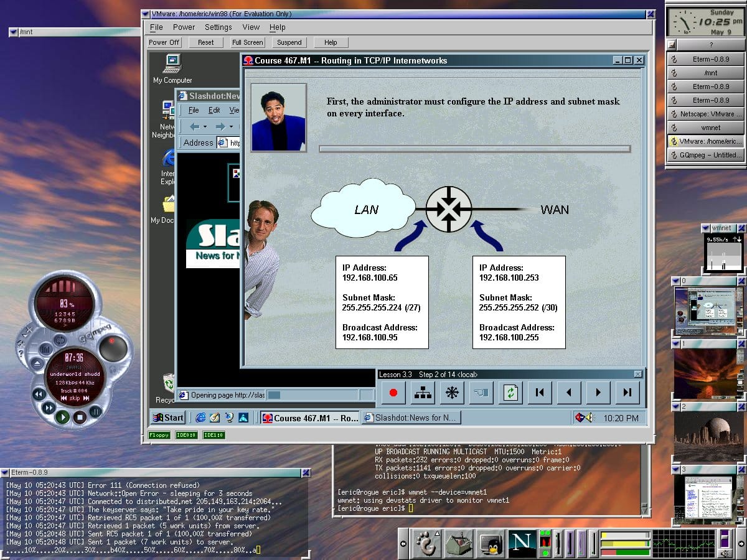Image resolution: width=747 pixels, height=560 pixels.
Task: Click the Windows tray volume speaker icon
Action: tap(590, 418)
